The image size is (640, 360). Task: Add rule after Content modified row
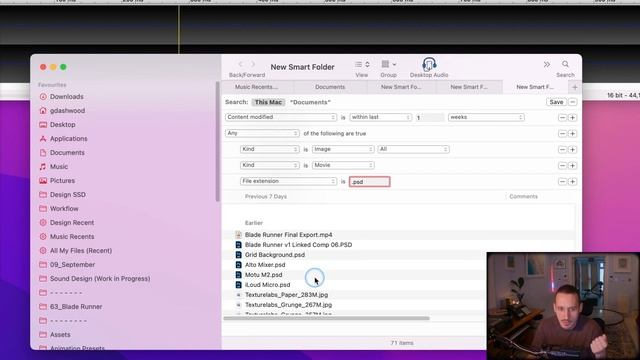pyautogui.click(x=572, y=118)
